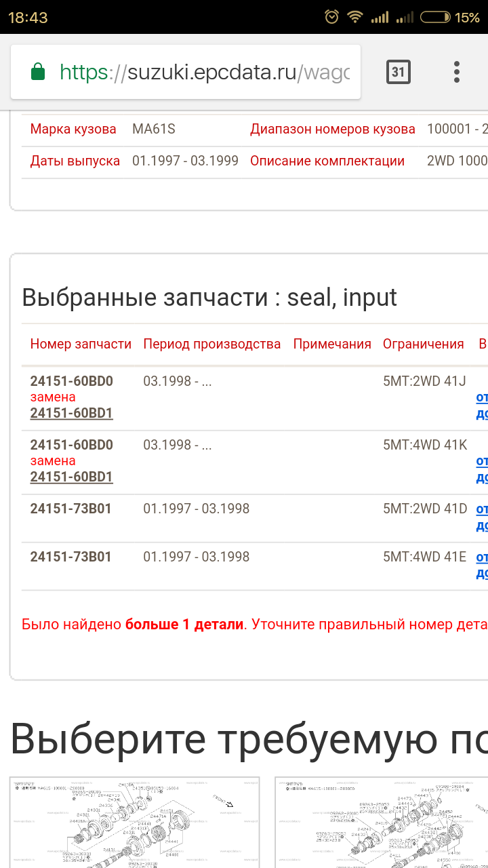Open Chrome's three-dot overflow menu

[457, 71]
